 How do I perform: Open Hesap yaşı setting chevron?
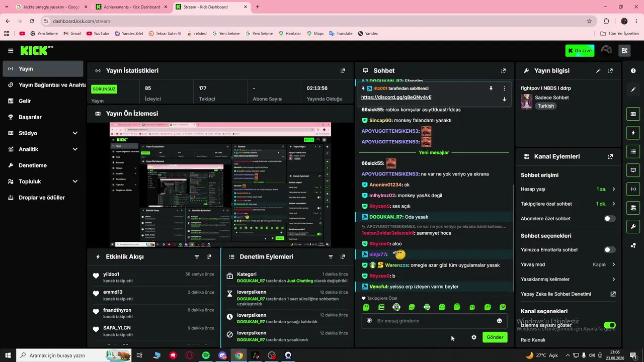(613, 189)
